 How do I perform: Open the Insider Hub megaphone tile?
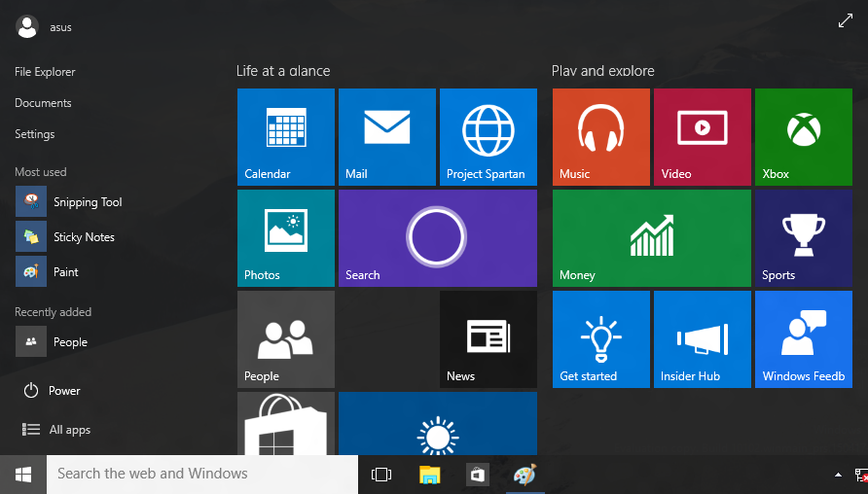[x=703, y=339]
